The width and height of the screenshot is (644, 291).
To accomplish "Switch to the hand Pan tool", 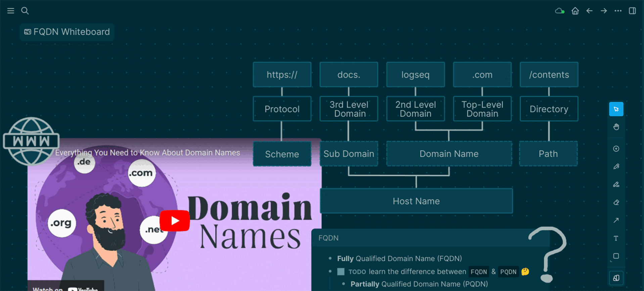I will (616, 127).
